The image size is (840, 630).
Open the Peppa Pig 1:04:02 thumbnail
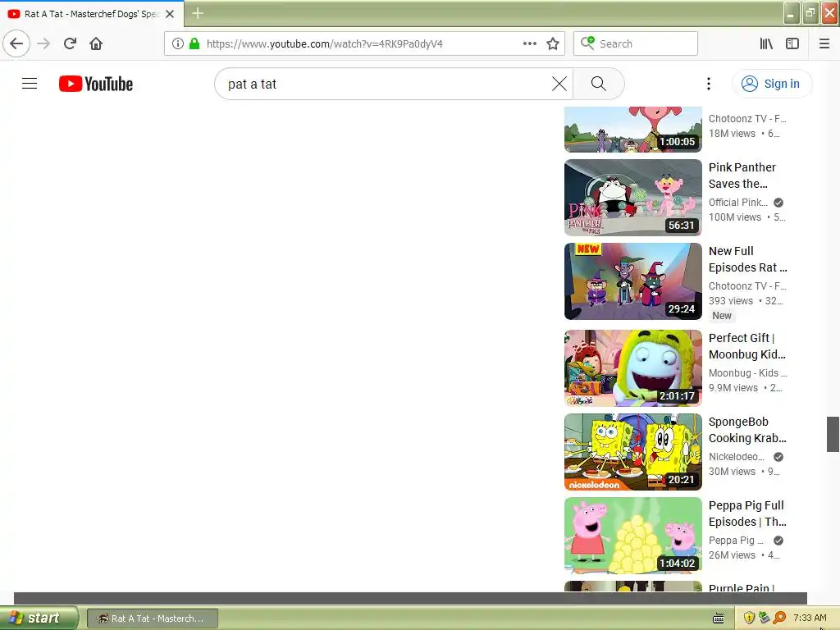(632, 535)
